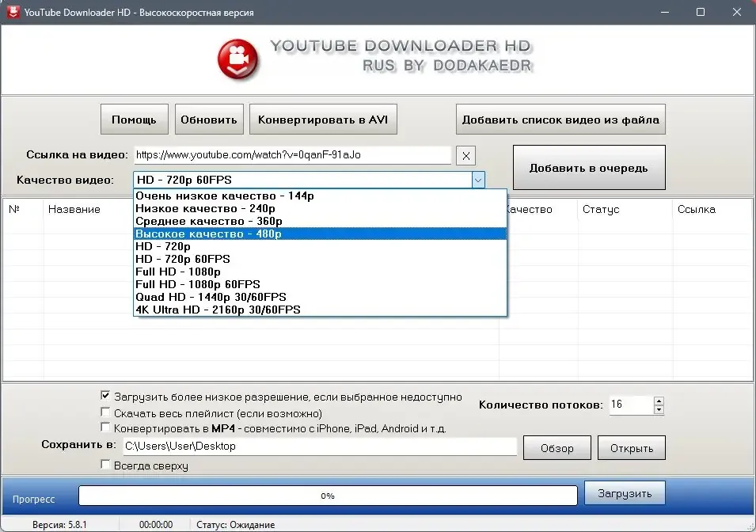Click the YouTube Downloader HD logo icon
This screenshot has width=756, height=532.
pos(239,58)
